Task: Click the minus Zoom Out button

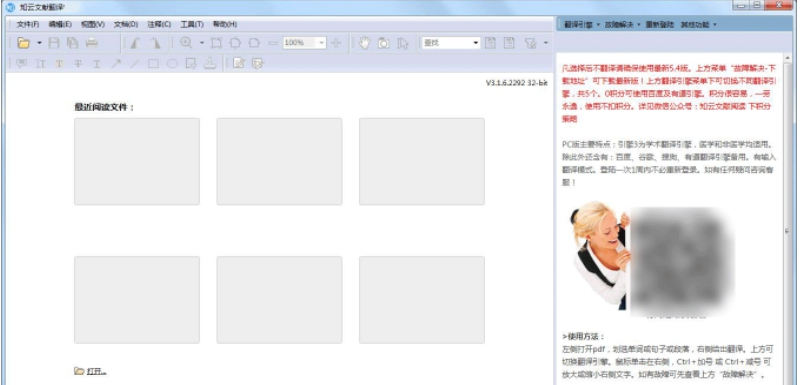Action: click(x=273, y=43)
